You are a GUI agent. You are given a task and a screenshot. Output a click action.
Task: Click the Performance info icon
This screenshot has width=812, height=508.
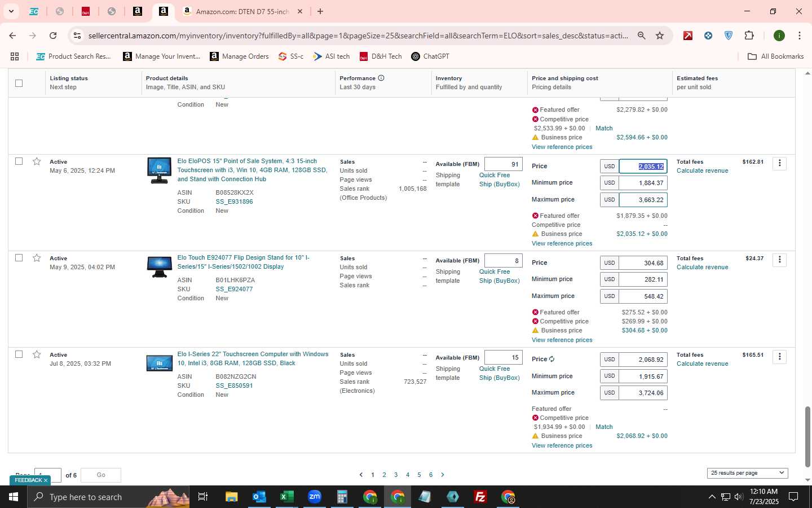pos(381,78)
